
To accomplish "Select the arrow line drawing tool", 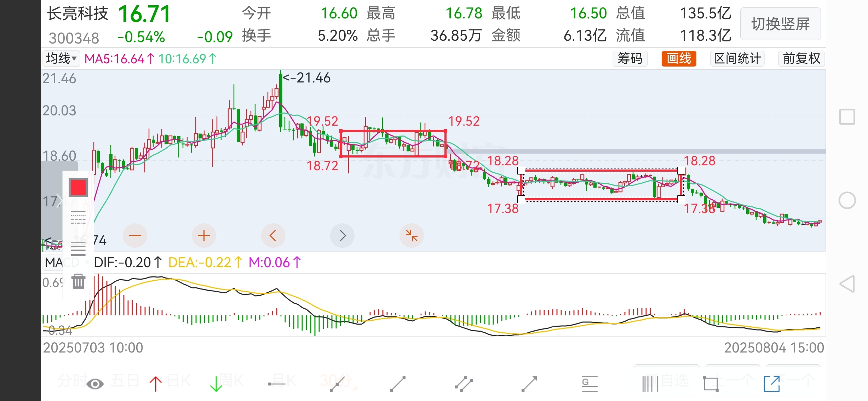I will coord(529,384).
